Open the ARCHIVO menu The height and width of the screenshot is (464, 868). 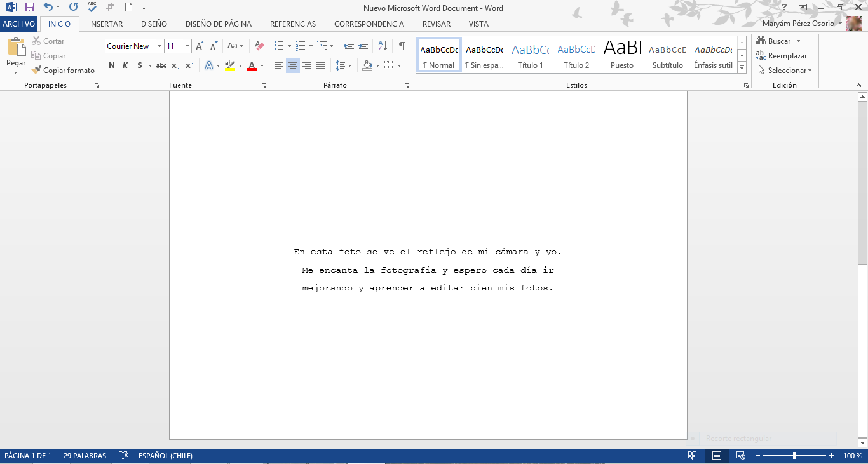[x=19, y=24]
